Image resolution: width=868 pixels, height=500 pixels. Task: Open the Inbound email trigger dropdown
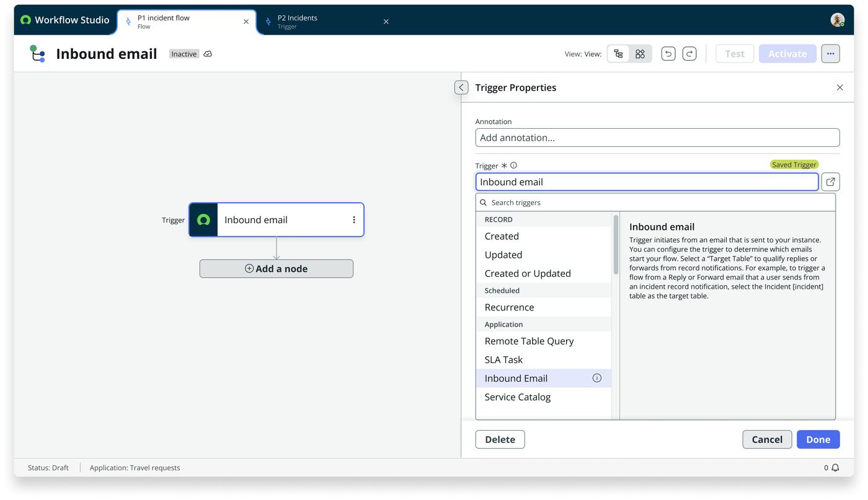click(647, 182)
